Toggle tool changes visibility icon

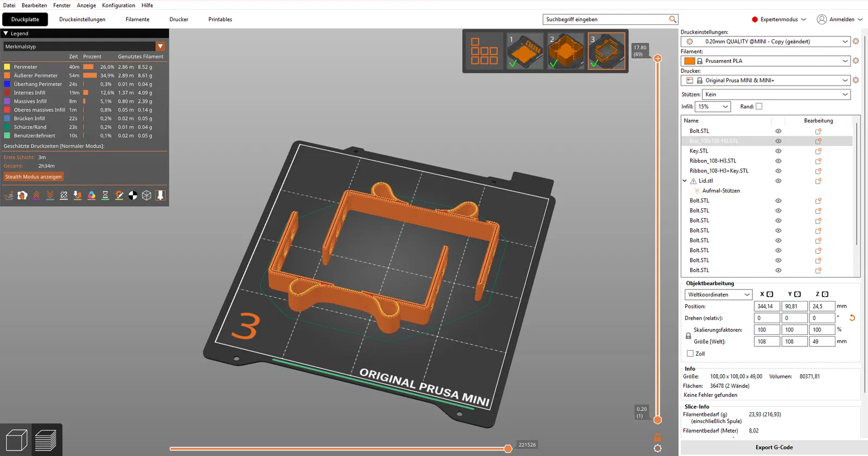[78, 195]
